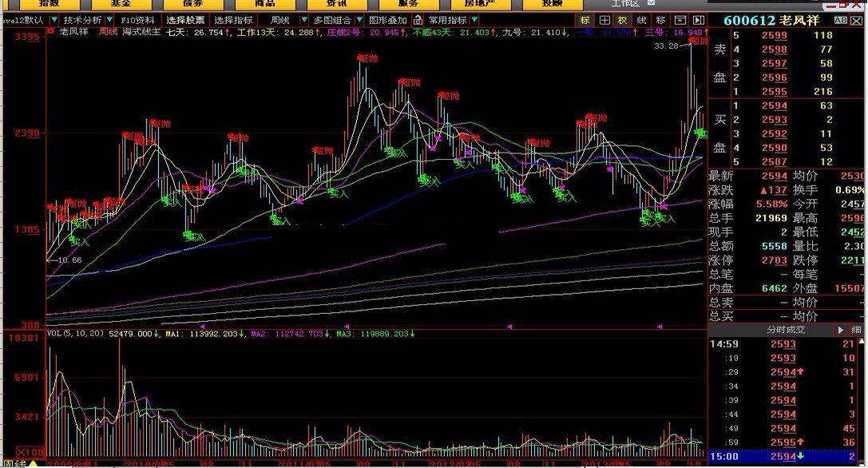The height and width of the screenshot is (468, 868).
Task: Click the skip-to-end playback icon in toolbar
Action: (700, 20)
